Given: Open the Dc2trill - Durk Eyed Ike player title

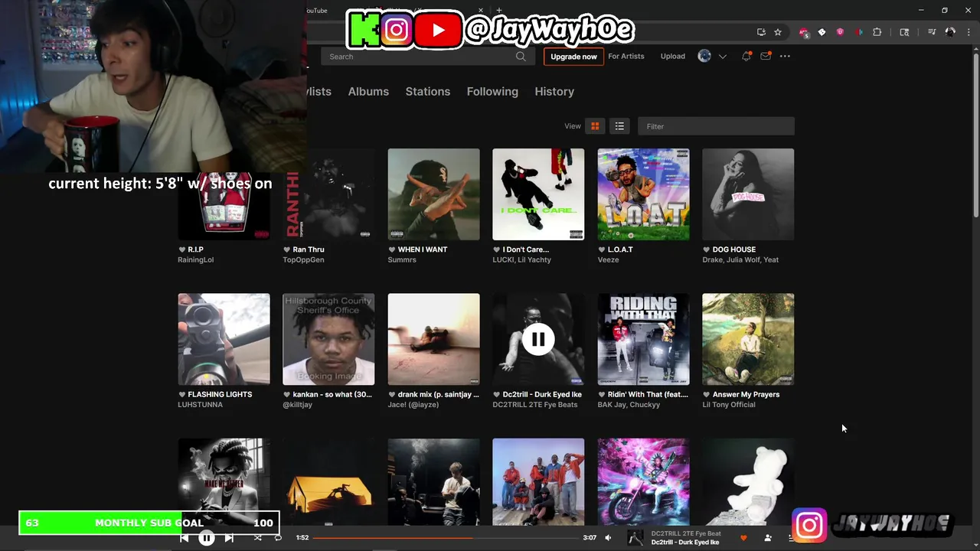Looking at the screenshot, I should pos(685,543).
